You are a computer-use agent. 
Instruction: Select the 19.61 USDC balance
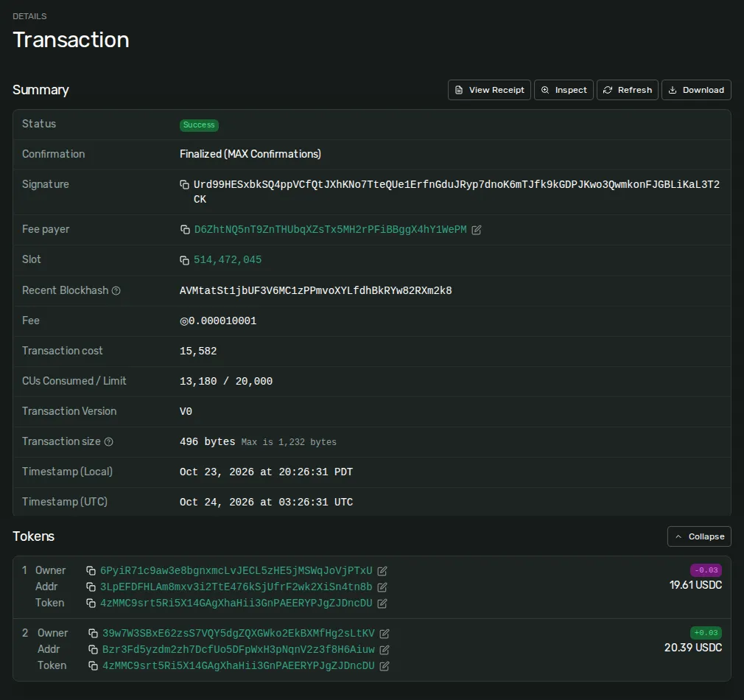tap(695, 585)
